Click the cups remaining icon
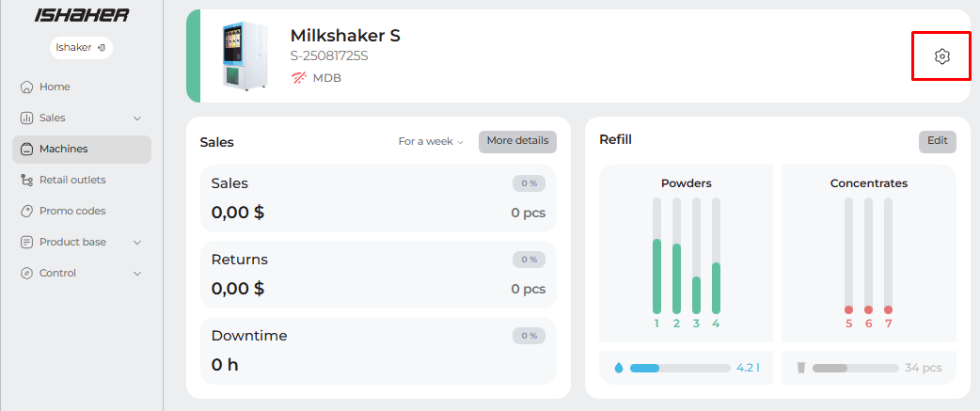Image resolution: width=980 pixels, height=411 pixels. (x=800, y=368)
